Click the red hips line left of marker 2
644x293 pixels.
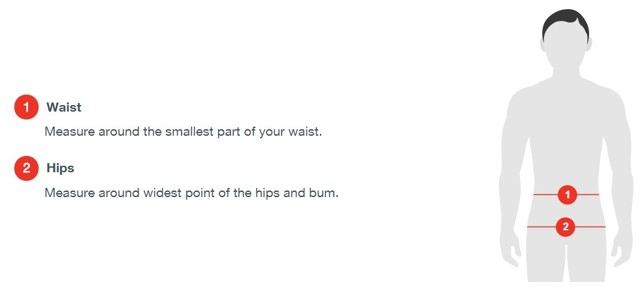pos(541,227)
